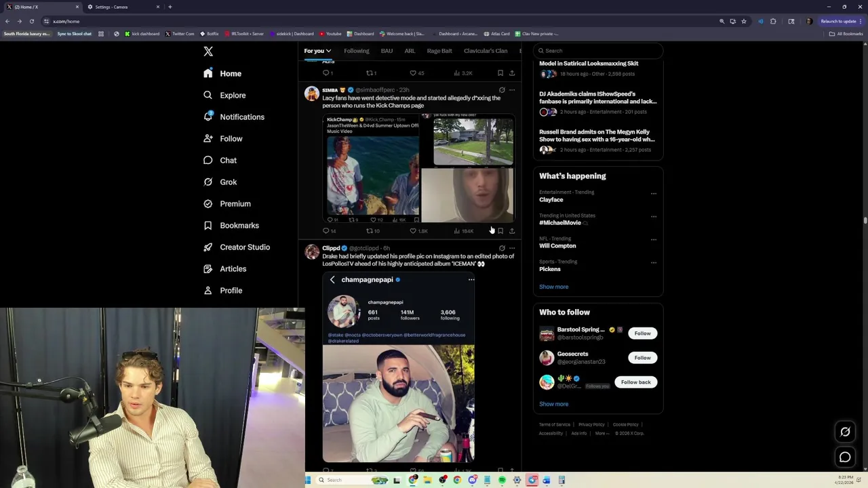The height and width of the screenshot is (488, 868).
Task: Bookmark the top partially visible post
Action: click(x=500, y=73)
